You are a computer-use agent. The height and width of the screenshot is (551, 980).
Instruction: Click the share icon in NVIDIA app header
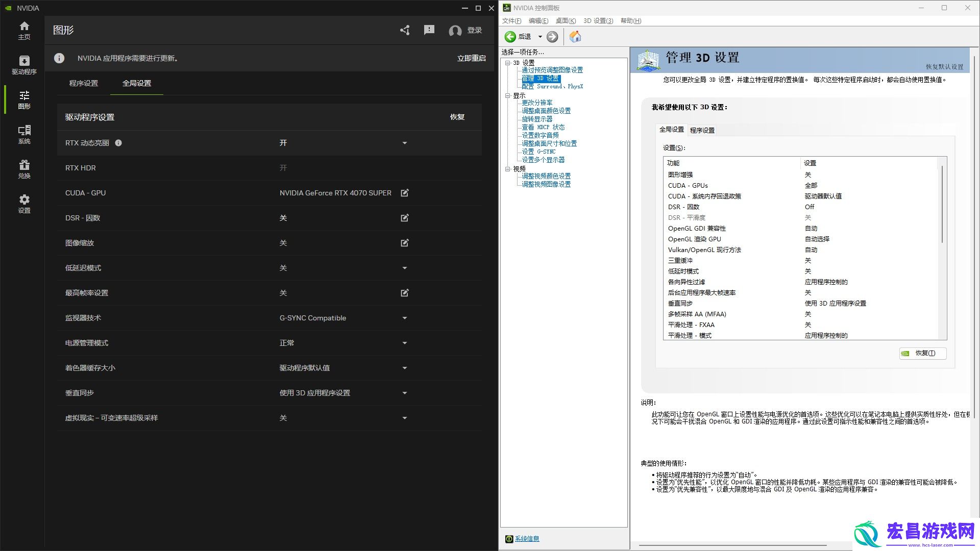click(x=405, y=30)
